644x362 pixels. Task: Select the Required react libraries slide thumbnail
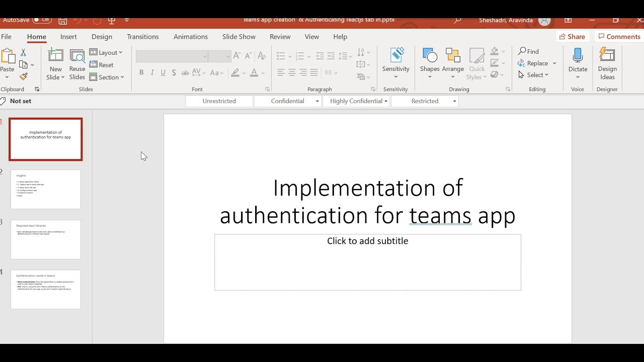pos(46,239)
